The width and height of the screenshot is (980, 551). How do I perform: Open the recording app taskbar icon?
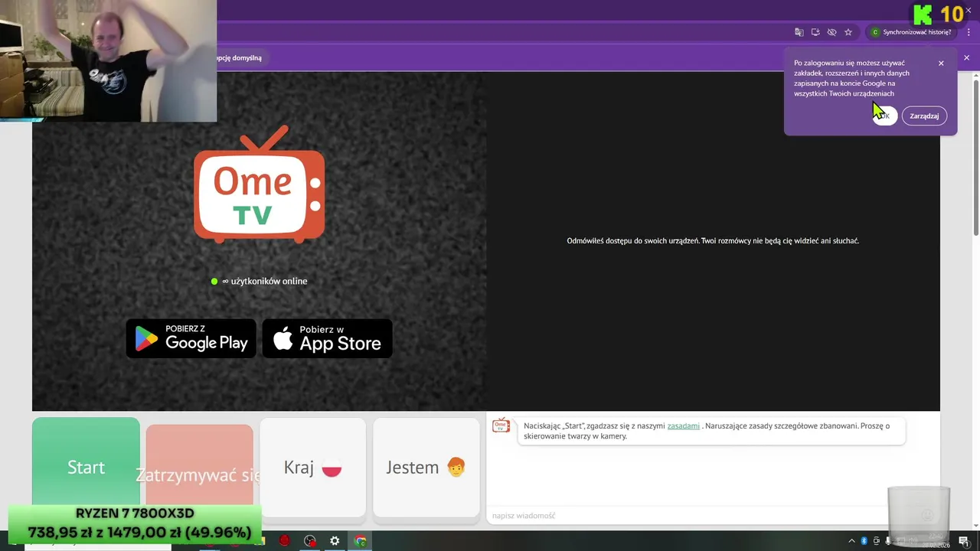[309, 541]
